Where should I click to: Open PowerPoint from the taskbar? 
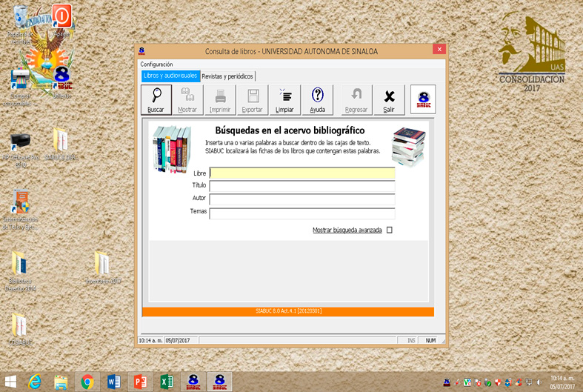coord(140,382)
